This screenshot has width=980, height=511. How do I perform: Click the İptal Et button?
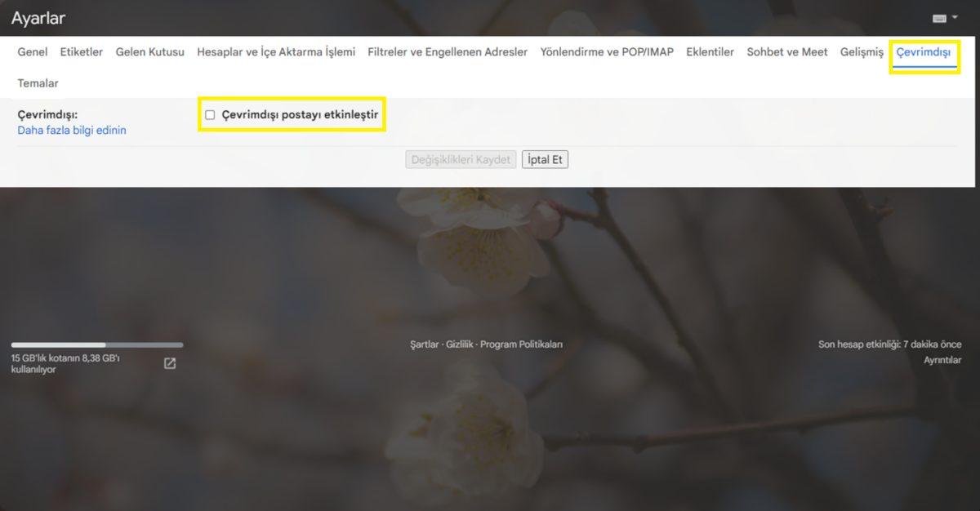[545, 159]
